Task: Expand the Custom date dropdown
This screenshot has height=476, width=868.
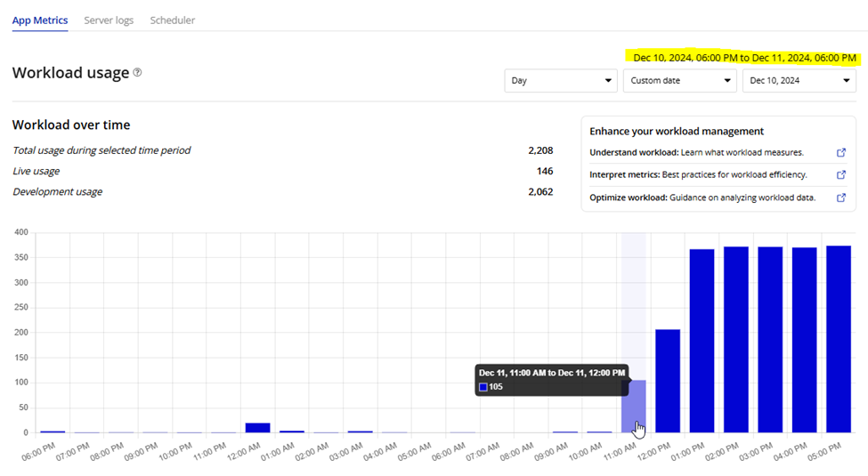Action: tap(679, 81)
